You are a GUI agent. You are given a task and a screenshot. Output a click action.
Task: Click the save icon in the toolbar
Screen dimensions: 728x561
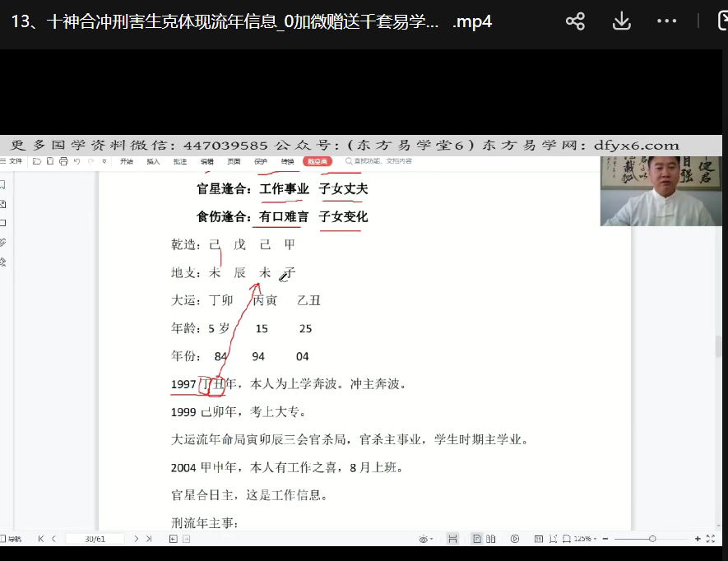[50, 162]
